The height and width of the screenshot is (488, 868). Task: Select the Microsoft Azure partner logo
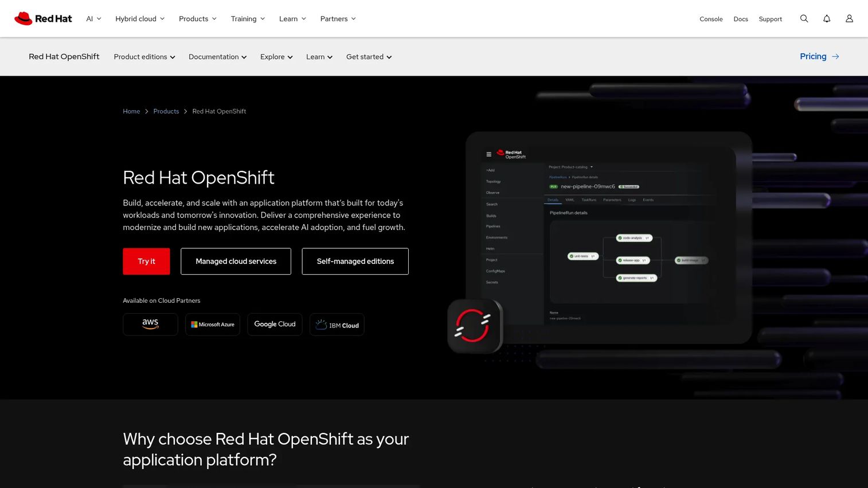pos(213,325)
